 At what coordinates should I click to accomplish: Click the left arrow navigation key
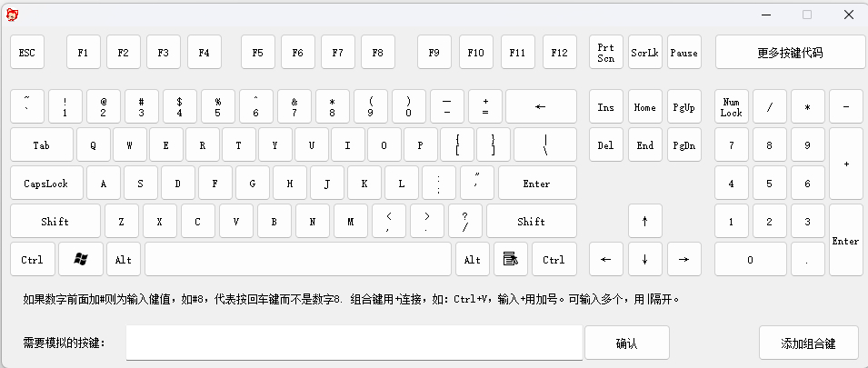(606, 259)
